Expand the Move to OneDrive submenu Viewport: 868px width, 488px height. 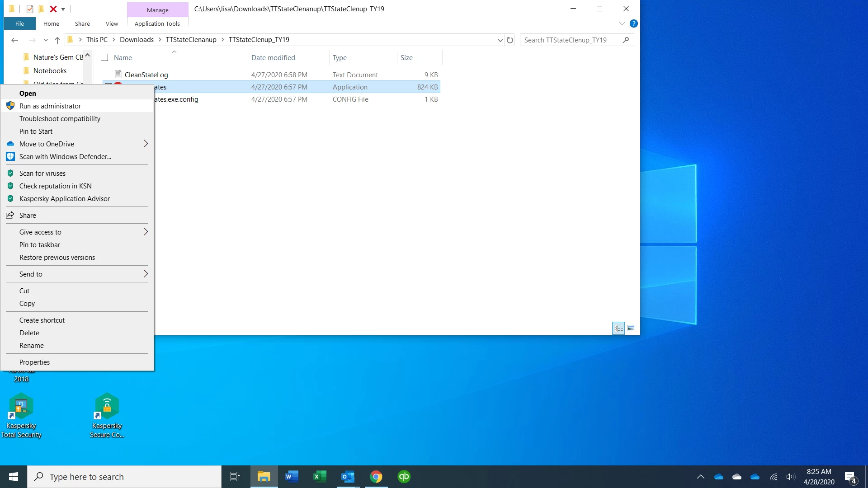click(77, 144)
